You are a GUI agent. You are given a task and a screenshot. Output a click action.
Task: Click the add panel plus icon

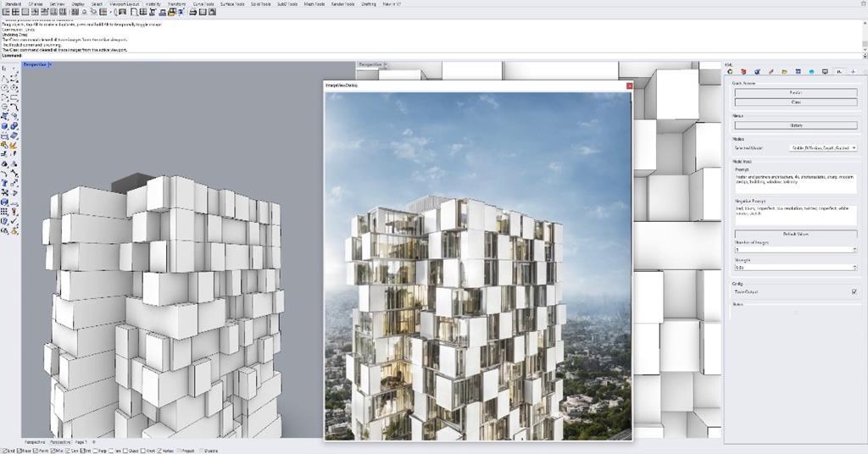tap(853, 72)
